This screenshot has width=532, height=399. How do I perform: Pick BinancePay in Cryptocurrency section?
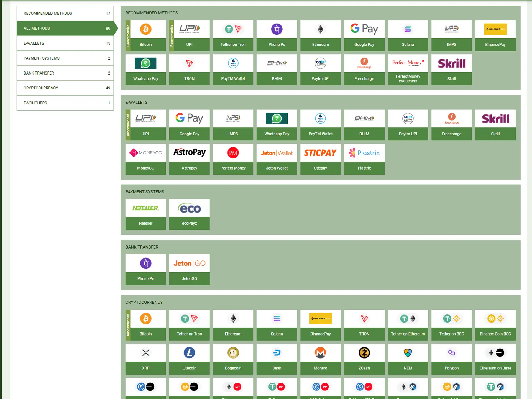(321, 325)
